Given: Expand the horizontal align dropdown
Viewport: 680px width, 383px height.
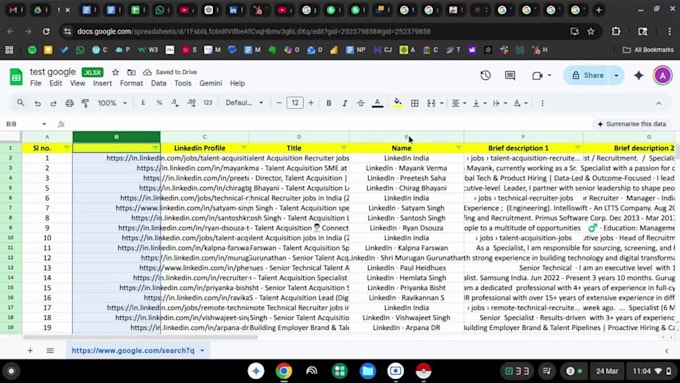Looking at the screenshot, I should pos(464,103).
